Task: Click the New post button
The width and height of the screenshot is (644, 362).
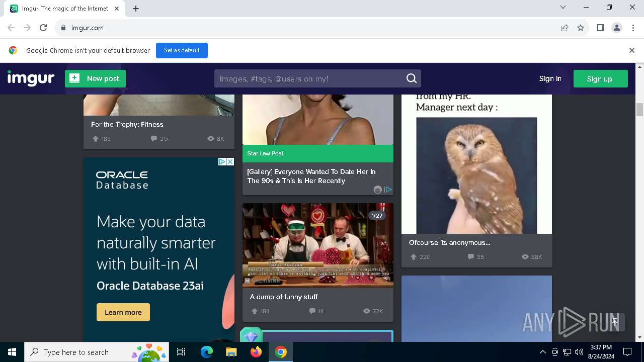Action: 95,78
